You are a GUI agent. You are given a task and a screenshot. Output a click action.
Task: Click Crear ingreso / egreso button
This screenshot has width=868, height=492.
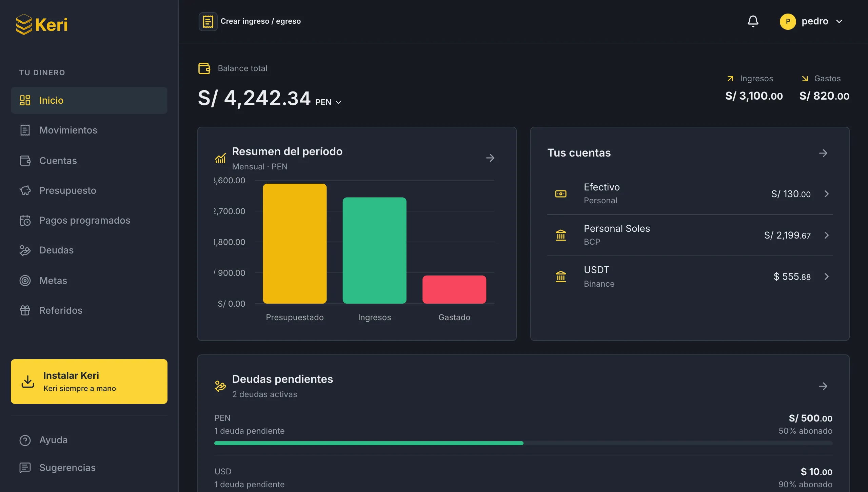tap(250, 21)
